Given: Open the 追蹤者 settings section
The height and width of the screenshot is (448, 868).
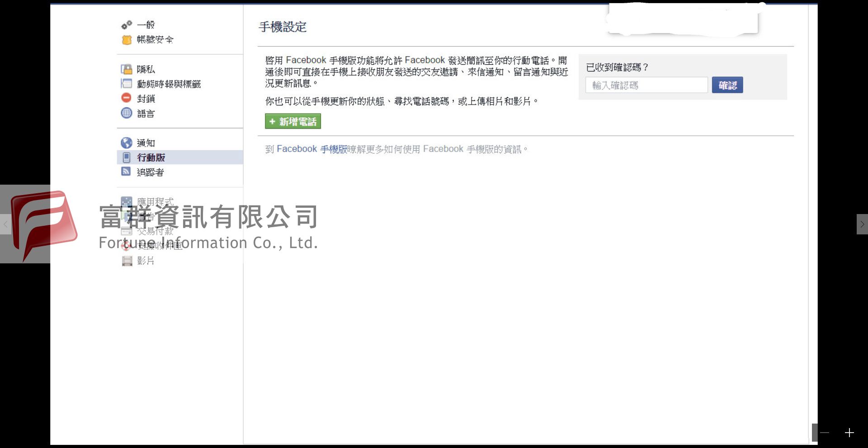Looking at the screenshot, I should pyautogui.click(x=150, y=172).
